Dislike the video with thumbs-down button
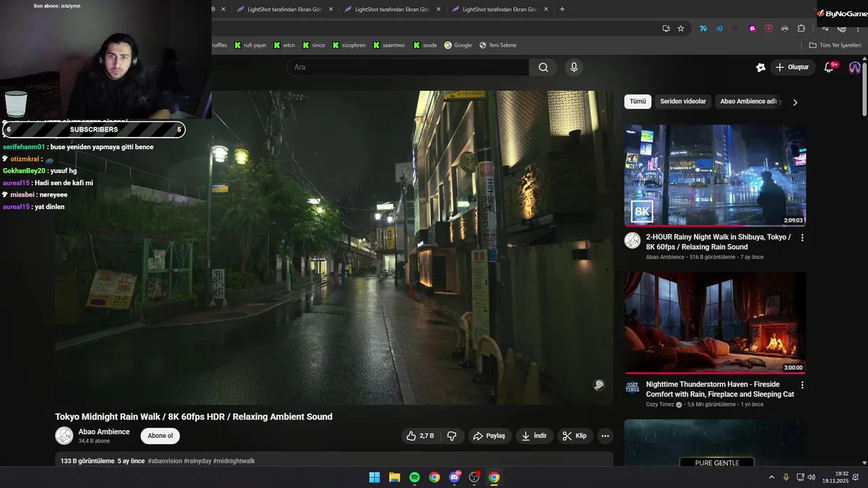 coord(452,436)
